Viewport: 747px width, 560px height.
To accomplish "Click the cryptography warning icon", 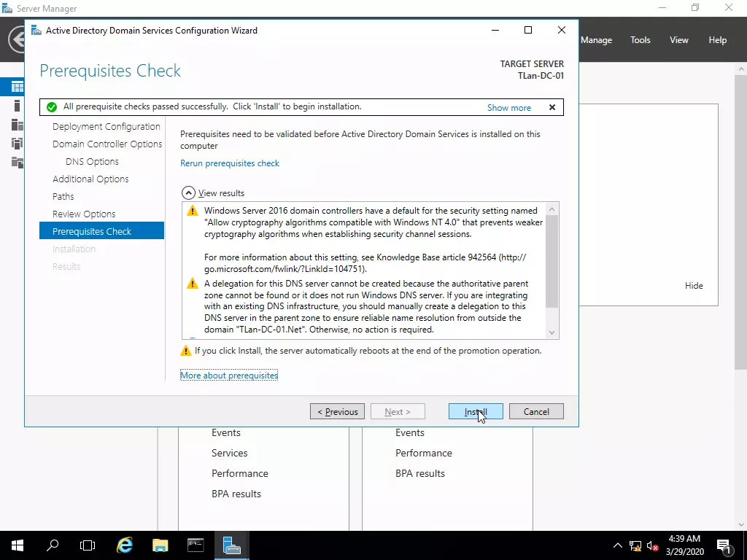I will click(193, 211).
